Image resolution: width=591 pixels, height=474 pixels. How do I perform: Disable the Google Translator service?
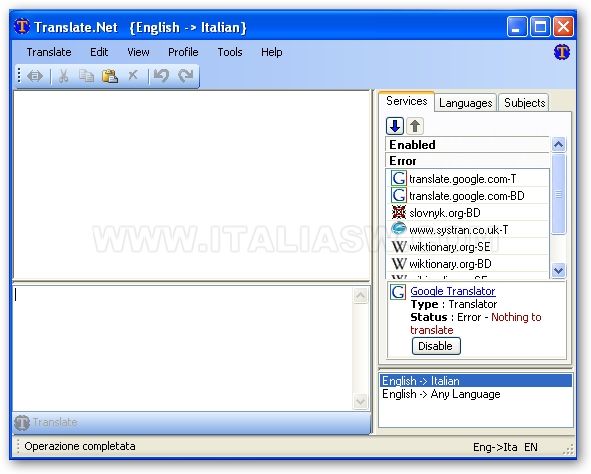[436, 346]
